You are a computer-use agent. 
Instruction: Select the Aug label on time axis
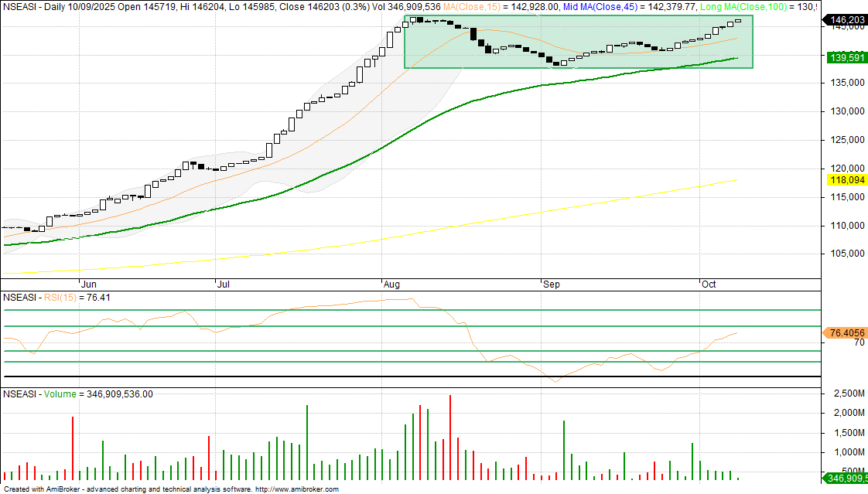[391, 284]
